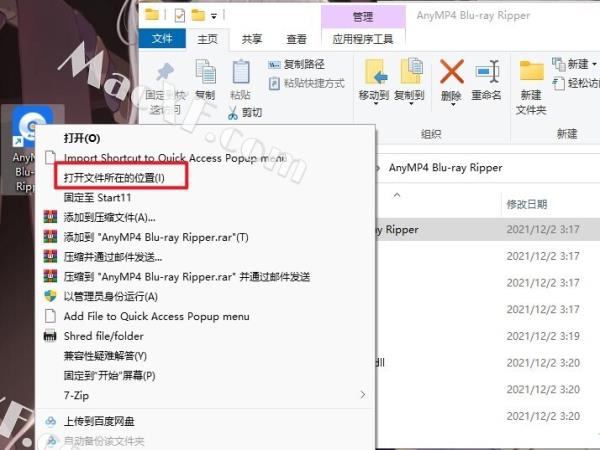The width and height of the screenshot is (600, 450).
Task: Click 管理 manage contextual tab header
Action: [x=363, y=16]
